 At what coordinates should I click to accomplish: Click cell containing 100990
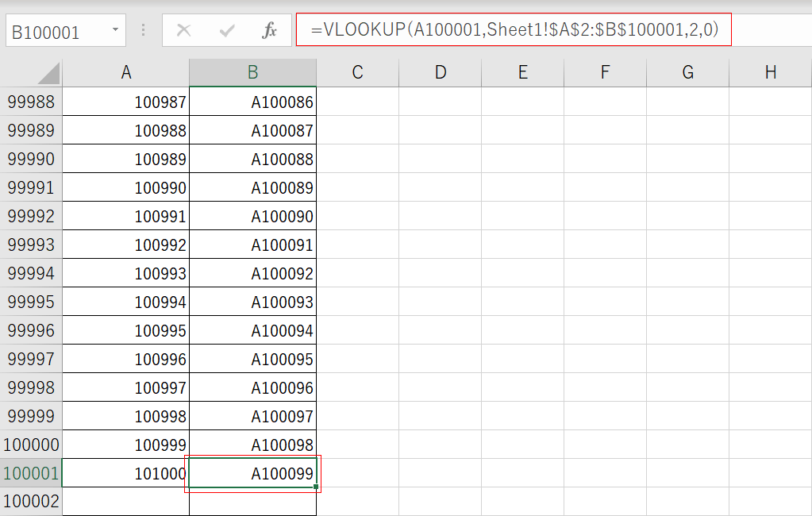point(126,187)
